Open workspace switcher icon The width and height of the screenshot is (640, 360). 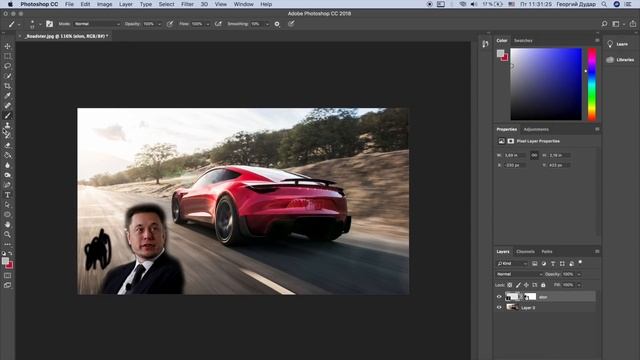point(616,24)
